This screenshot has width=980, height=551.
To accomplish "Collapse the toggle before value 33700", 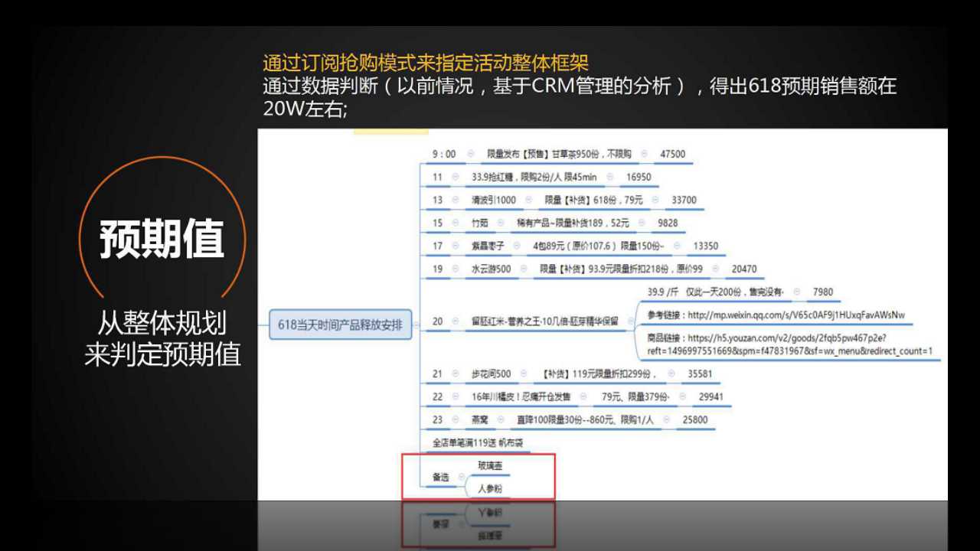I will coord(656,200).
